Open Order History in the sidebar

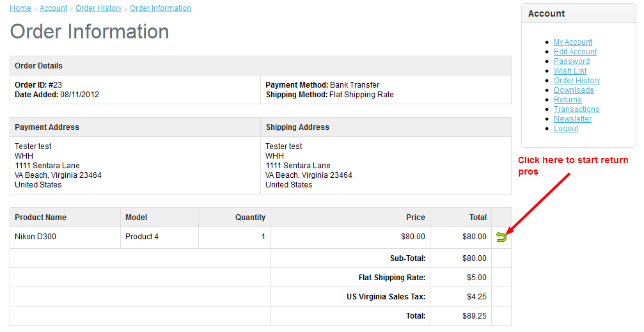click(577, 81)
